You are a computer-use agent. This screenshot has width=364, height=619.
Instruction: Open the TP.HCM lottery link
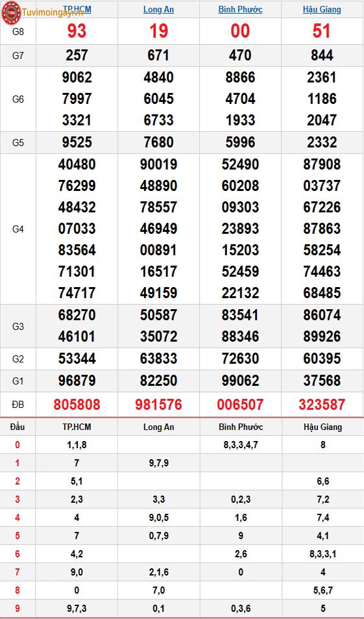pos(77,9)
